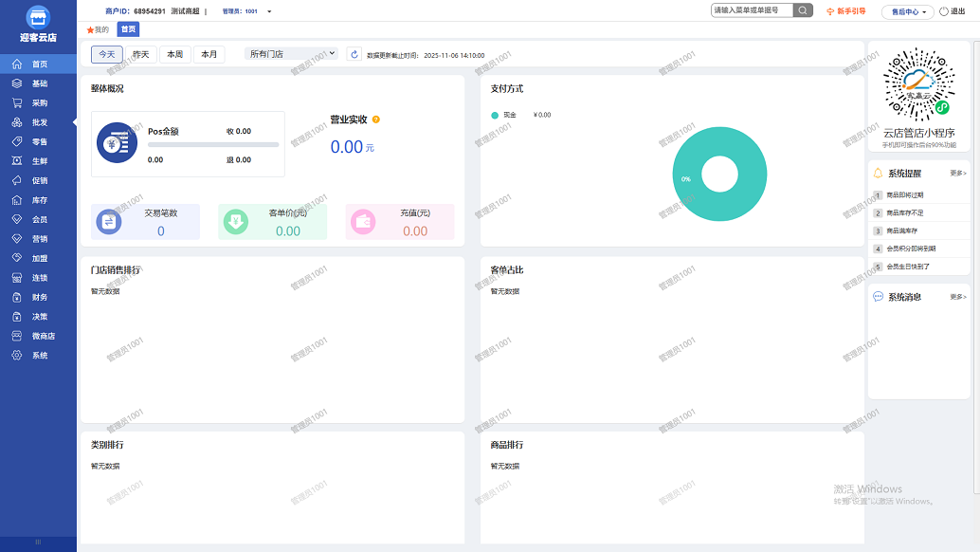Click 更多 next to 系统提醒

[958, 174]
